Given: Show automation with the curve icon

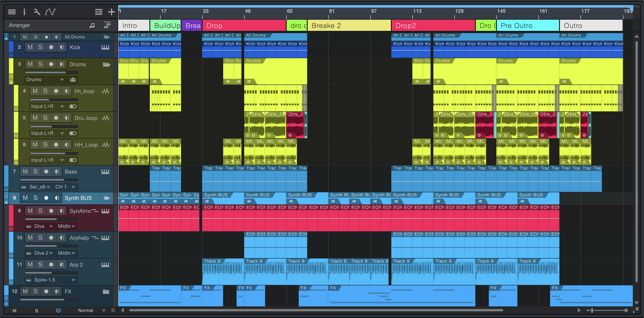Looking at the screenshot, I should coord(50,12).
